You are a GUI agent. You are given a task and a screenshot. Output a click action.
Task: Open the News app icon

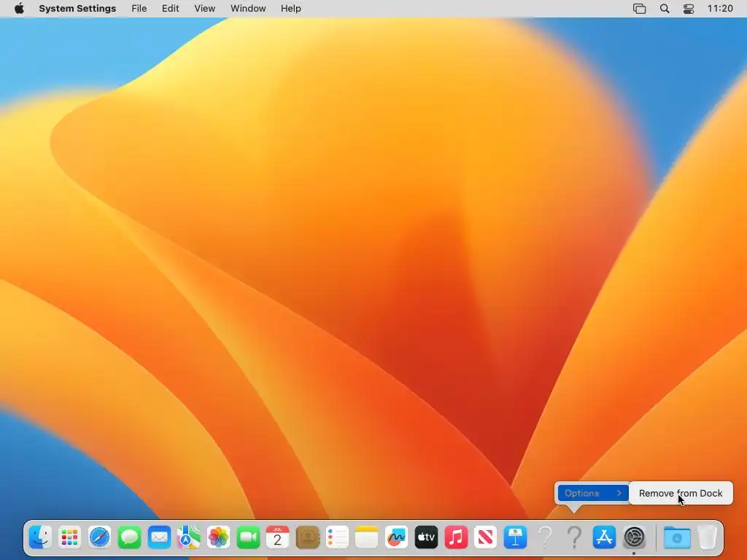pos(485,537)
